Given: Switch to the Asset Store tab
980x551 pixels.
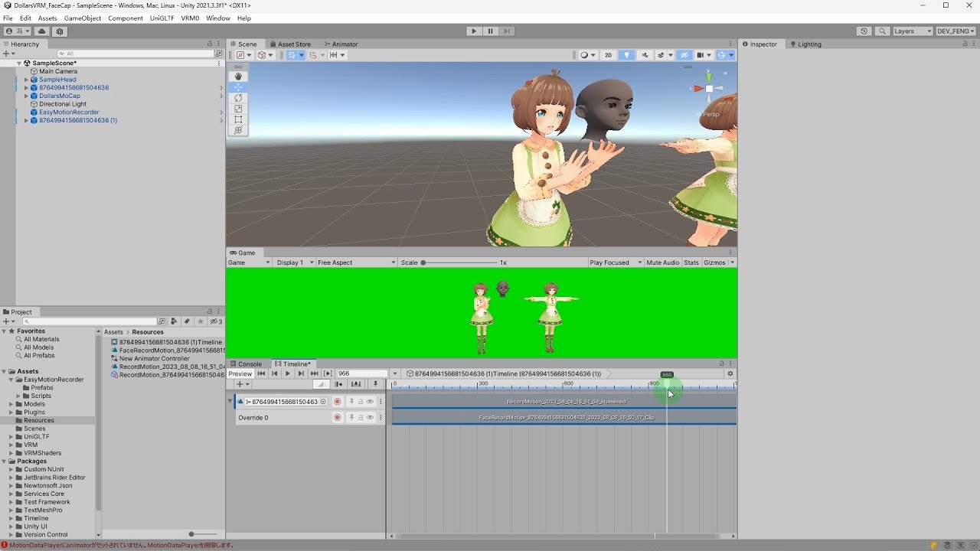Looking at the screenshot, I should tap(290, 44).
